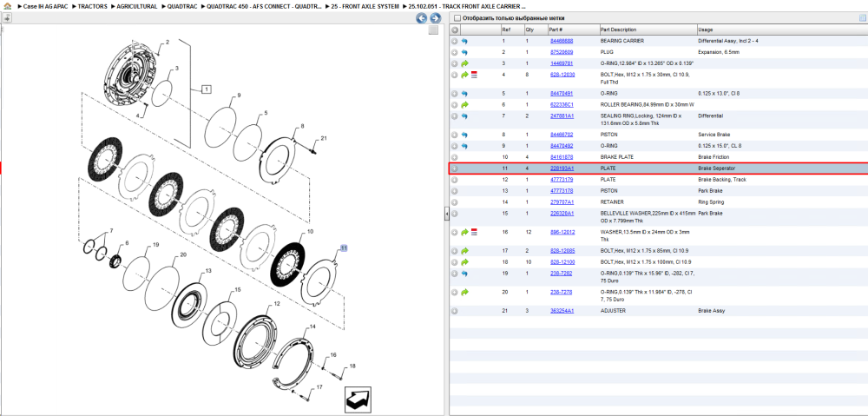Select the 'Brake Backing, Track' usage cell

[x=722, y=180]
